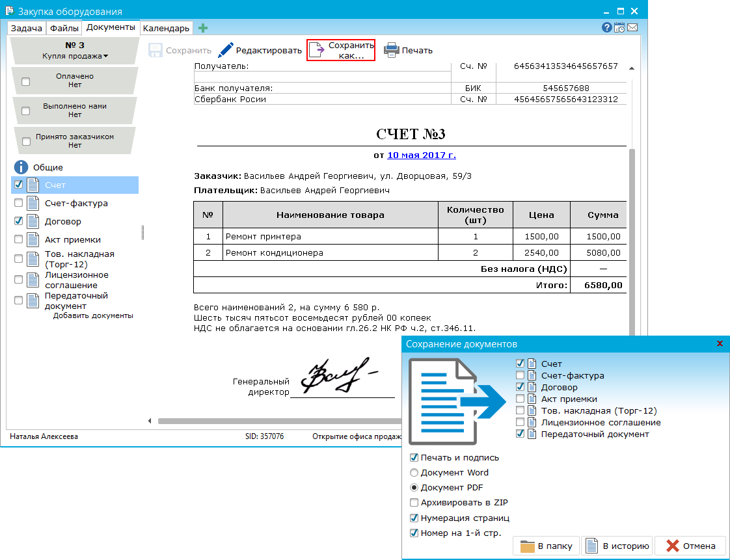Click the Счет document icon in save dialog
The height and width of the screenshot is (560, 730).
tap(532, 364)
